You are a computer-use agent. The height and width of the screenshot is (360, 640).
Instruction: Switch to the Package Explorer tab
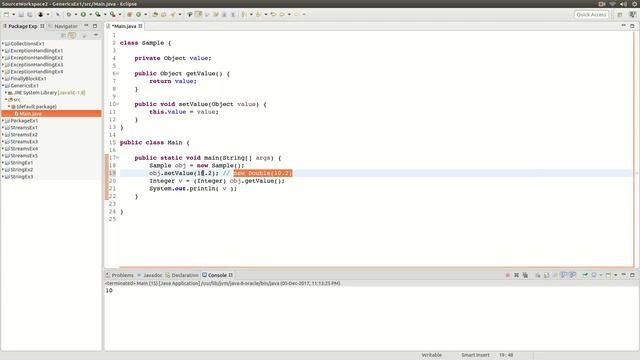click(23, 26)
